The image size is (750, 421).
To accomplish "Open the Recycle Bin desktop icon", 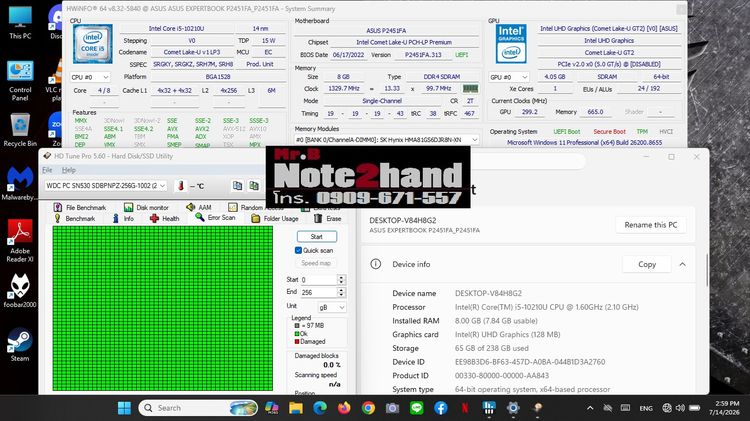I will click(x=20, y=129).
